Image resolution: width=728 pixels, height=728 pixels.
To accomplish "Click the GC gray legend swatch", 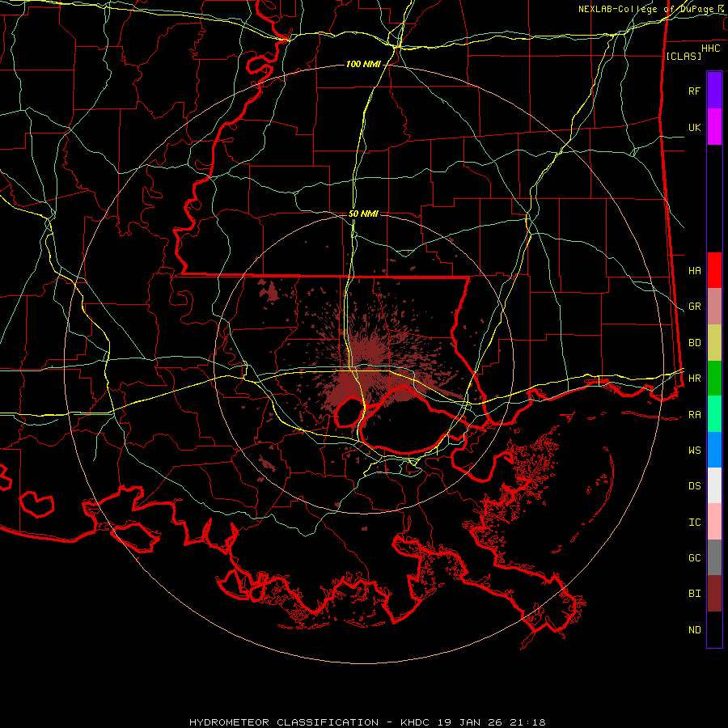I will click(714, 557).
